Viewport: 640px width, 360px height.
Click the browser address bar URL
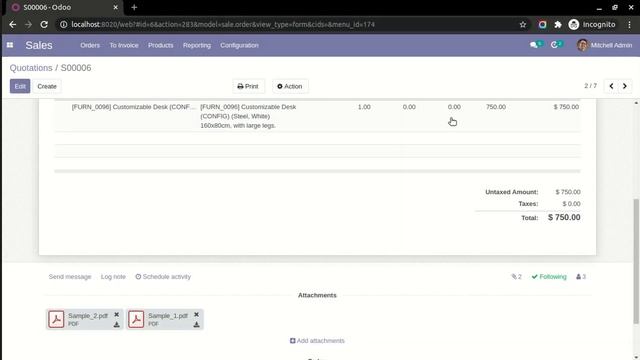223,24
